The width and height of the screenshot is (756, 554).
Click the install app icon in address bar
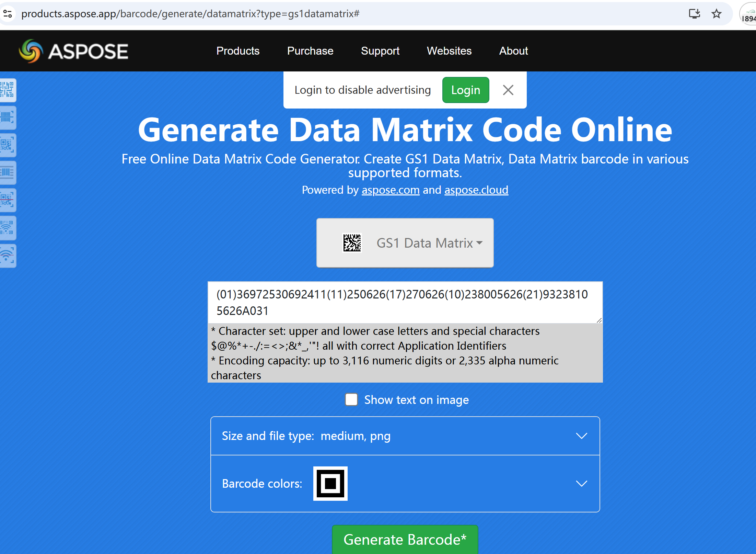tap(695, 14)
